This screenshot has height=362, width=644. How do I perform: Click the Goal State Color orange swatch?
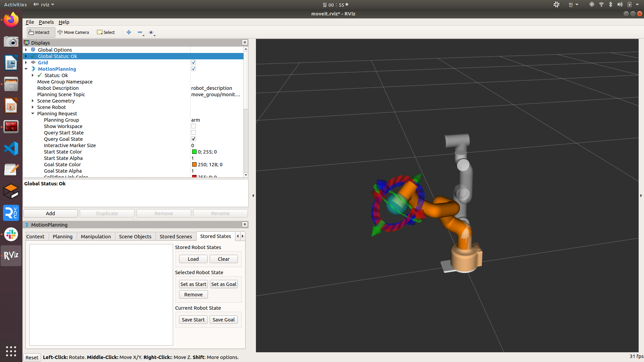194,164
